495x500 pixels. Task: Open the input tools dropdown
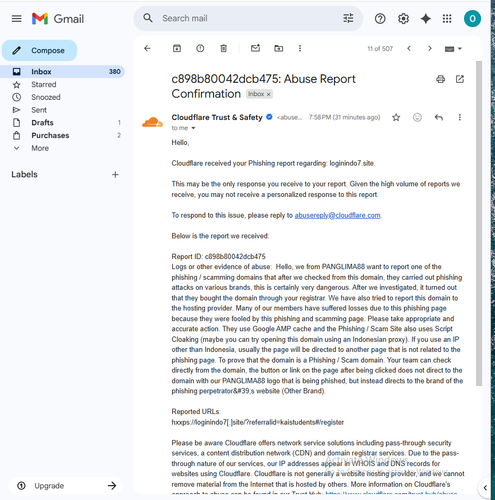(453, 49)
